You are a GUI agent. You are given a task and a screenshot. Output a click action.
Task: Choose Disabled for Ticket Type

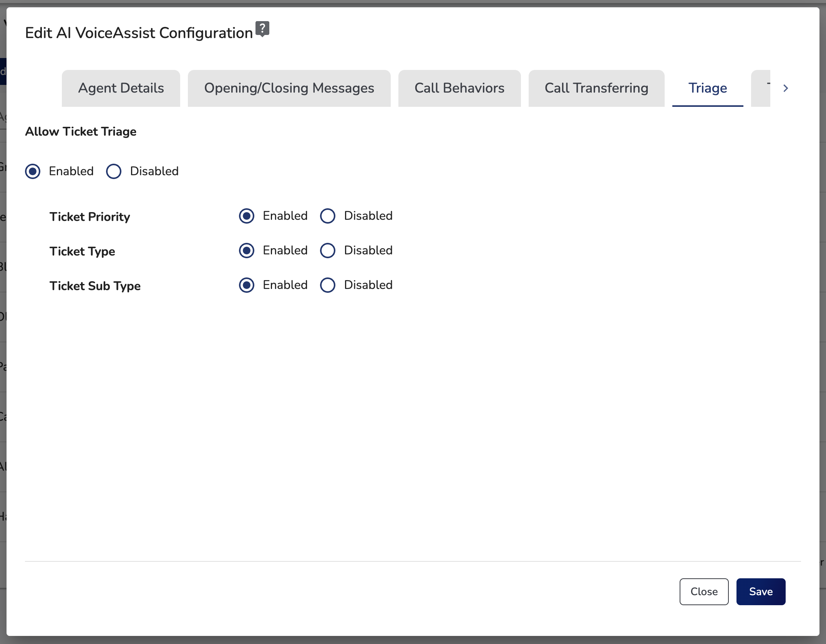(x=328, y=251)
